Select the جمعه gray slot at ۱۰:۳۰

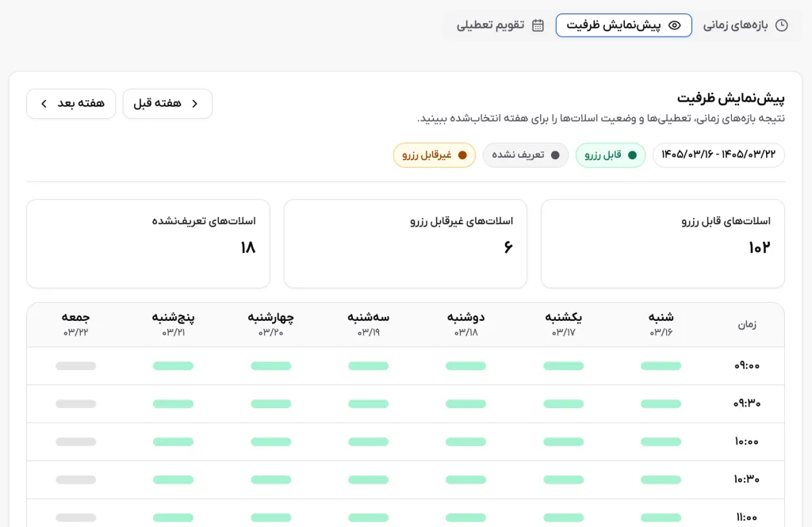tap(75, 480)
